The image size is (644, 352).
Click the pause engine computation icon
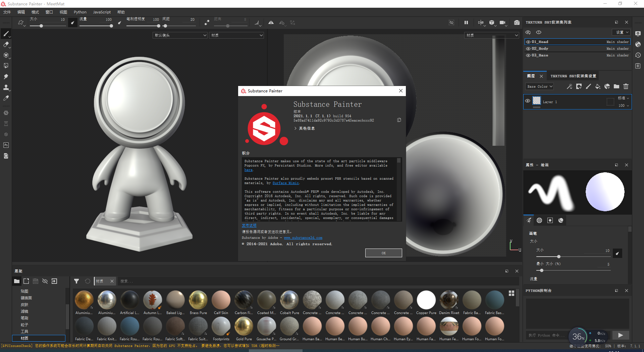pos(466,23)
